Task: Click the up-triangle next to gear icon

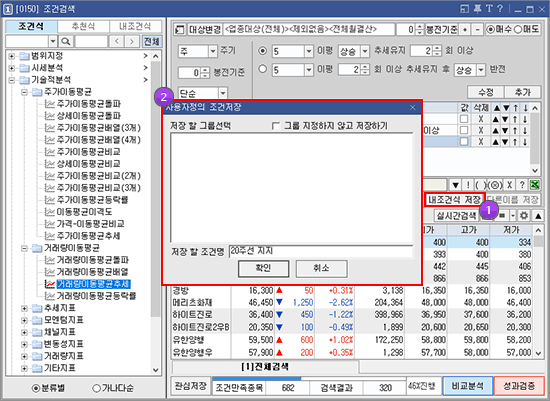Action: (538, 215)
